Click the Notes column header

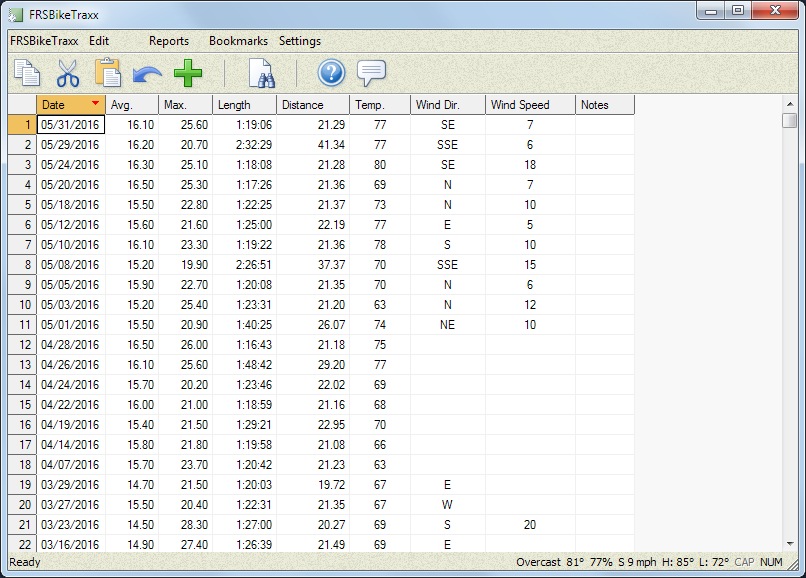point(605,105)
